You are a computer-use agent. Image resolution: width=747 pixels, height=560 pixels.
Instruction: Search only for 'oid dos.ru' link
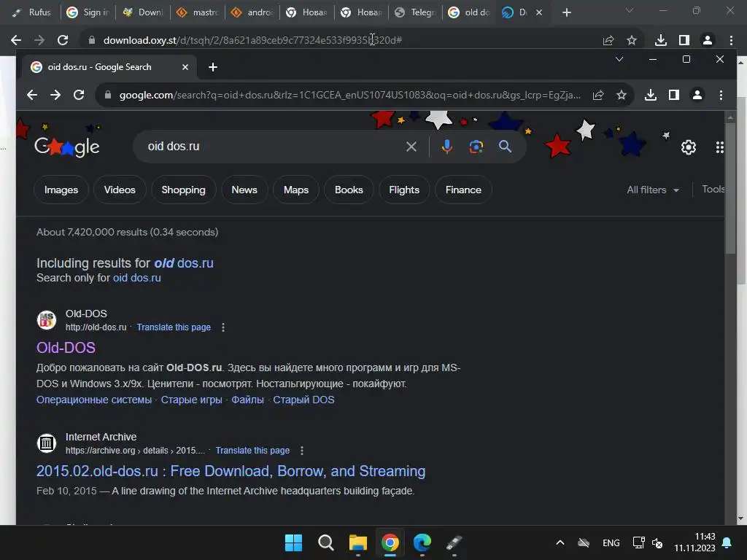coord(136,278)
